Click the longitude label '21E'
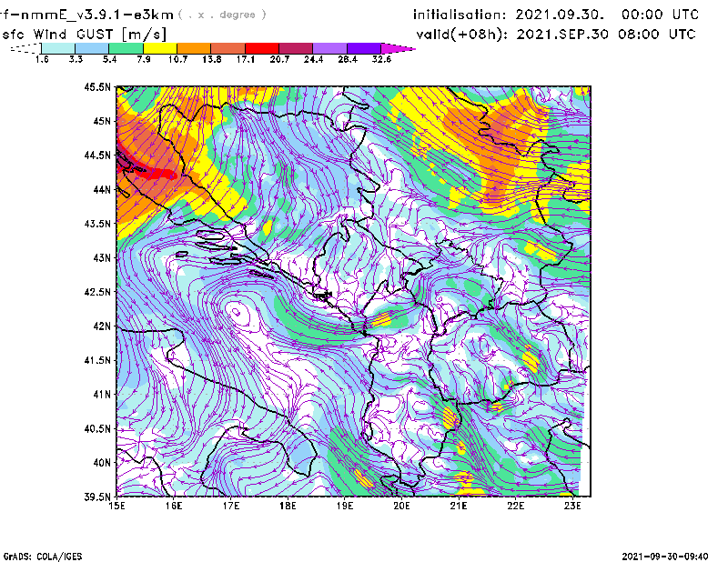Viewport: 728px width, 562px height. pyautogui.click(x=459, y=506)
